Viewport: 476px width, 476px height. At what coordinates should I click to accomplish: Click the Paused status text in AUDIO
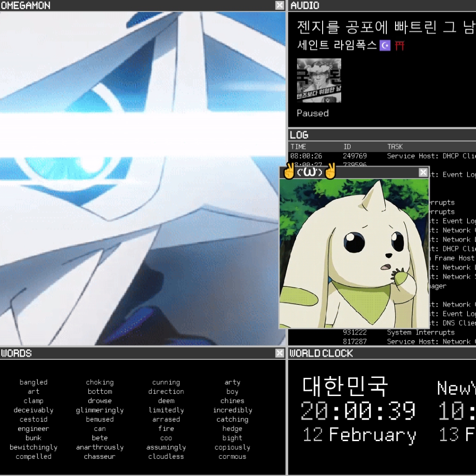(313, 113)
